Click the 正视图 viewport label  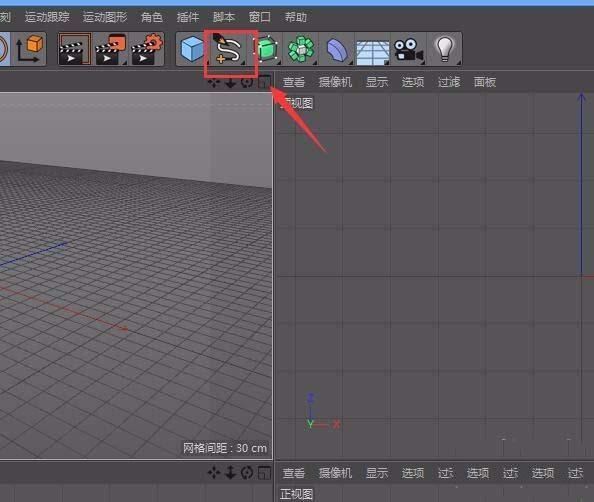tap(297, 494)
